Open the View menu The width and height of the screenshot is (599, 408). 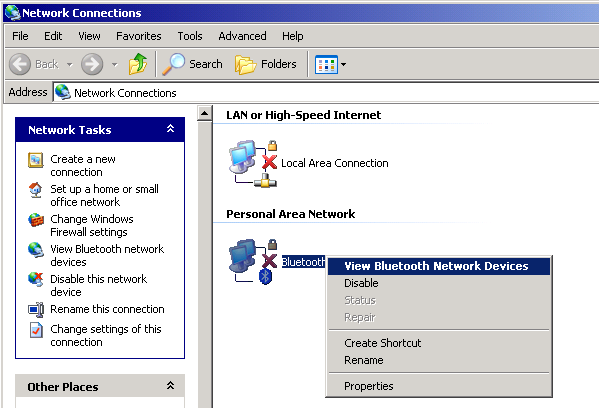(x=89, y=36)
